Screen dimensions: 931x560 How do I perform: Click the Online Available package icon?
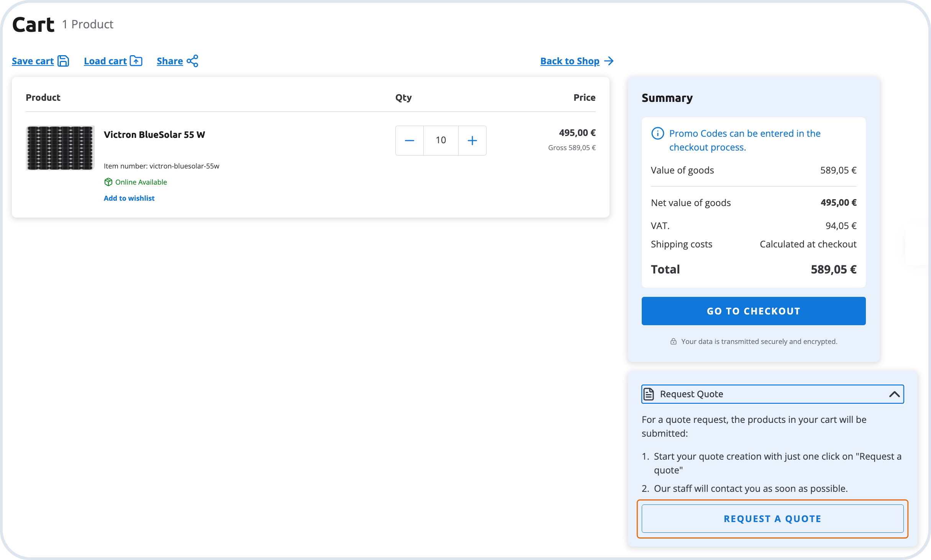coord(108,182)
